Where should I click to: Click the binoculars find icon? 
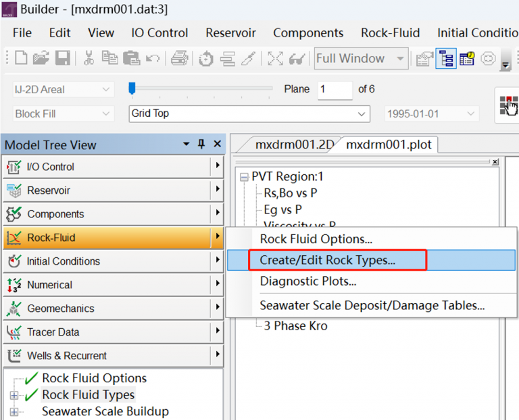[x=297, y=59]
